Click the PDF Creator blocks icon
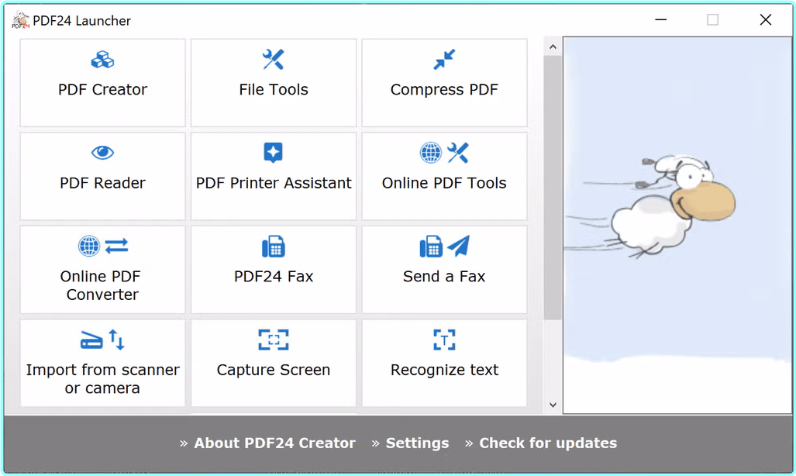Screen dimensions: 796x476 tap(103, 59)
